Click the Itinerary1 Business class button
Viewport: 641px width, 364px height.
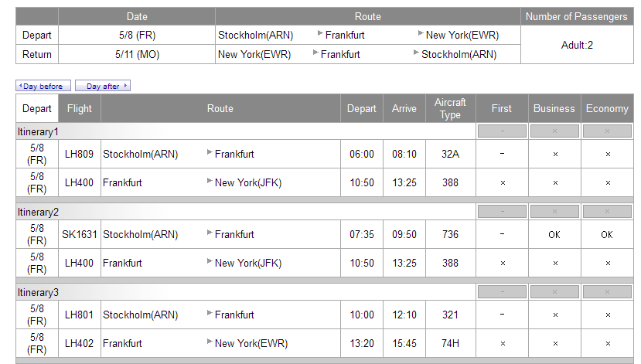pos(554,131)
